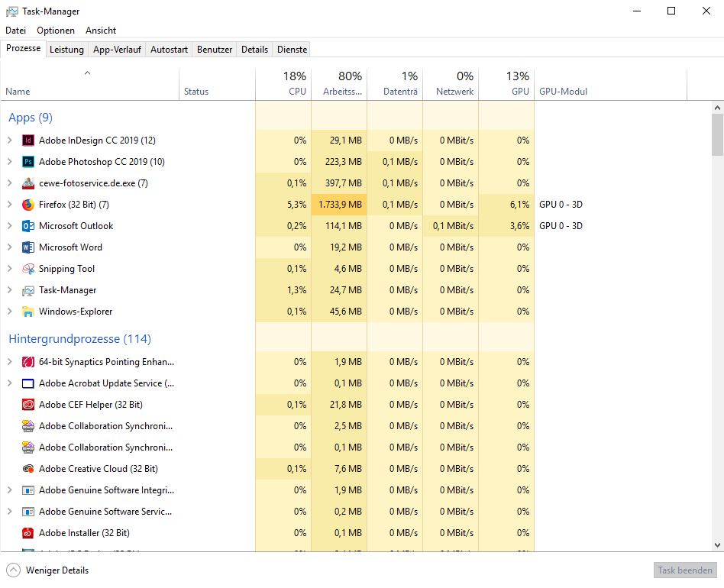Click the GPU-Modul column header
Image resolution: width=724 pixels, height=588 pixels.
(x=610, y=85)
